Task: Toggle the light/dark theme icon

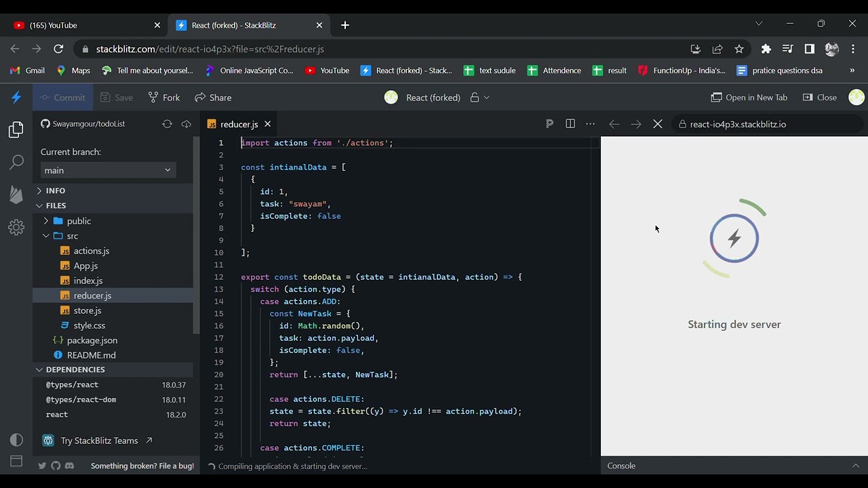Action: [16, 440]
